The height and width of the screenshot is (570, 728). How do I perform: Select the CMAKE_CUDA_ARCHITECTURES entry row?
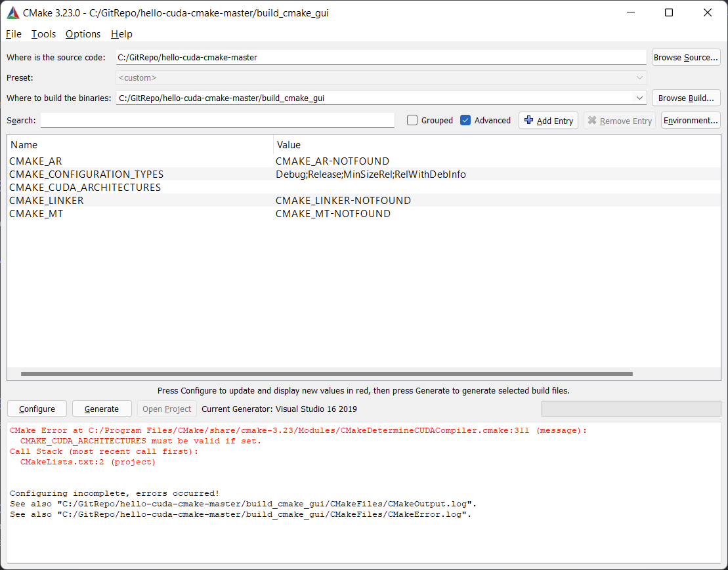click(x=85, y=188)
